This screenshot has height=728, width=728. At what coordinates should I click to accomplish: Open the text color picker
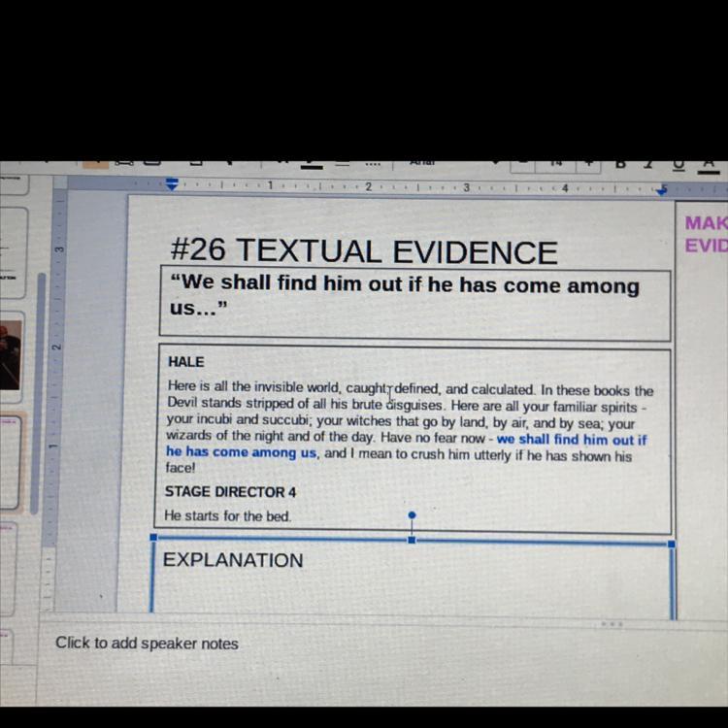(x=709, y=166)
